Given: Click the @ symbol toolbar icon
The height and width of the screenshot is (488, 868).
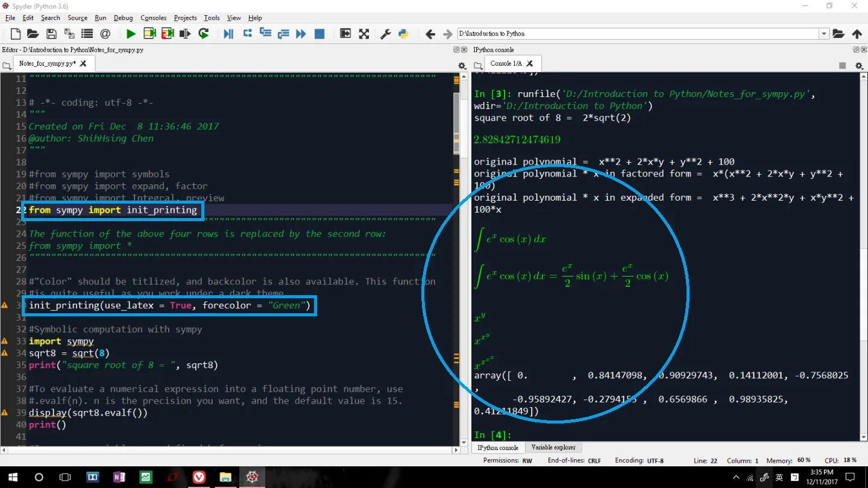Looking at the screenshot, I should (x=105, y=34).
